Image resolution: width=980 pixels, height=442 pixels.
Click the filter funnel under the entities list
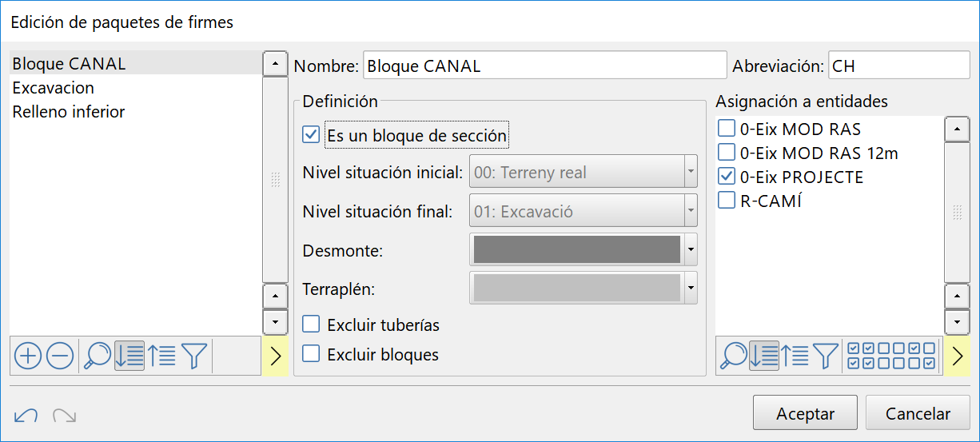pyautogui.click(x=826, y=356)
